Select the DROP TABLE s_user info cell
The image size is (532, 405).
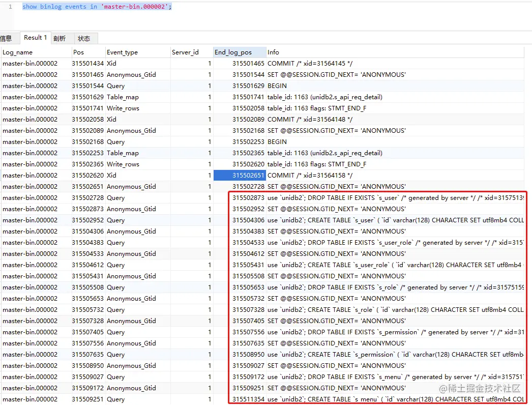[395, 198]
